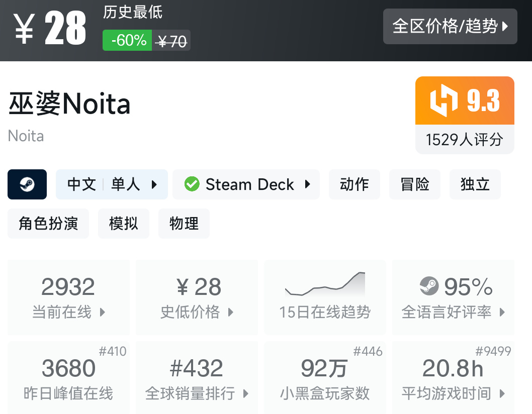Click the Steam Deck verified green checkmark icon
532x414 pixels.
(x=192, y=184)
